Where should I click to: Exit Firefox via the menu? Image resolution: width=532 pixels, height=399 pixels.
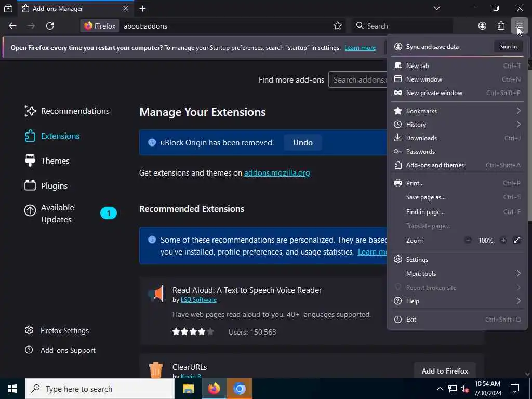click(457, 320)
